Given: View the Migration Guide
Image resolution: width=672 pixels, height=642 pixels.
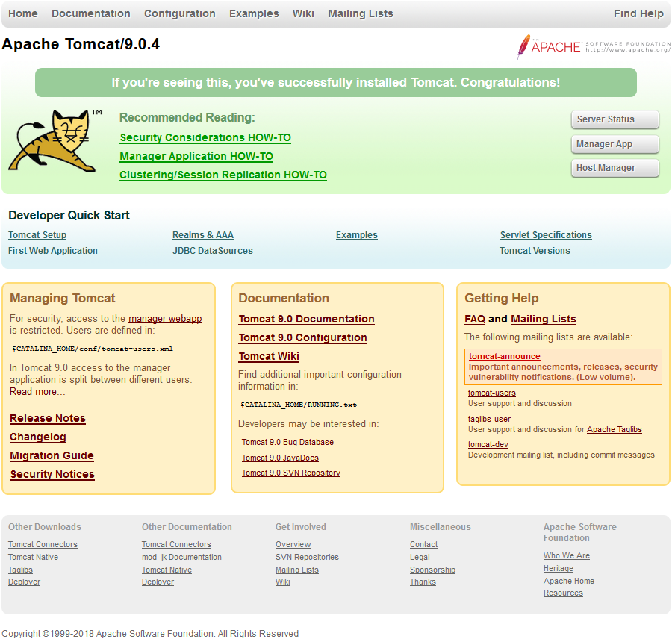Looking at the screenshot, I should click(52, 455).
